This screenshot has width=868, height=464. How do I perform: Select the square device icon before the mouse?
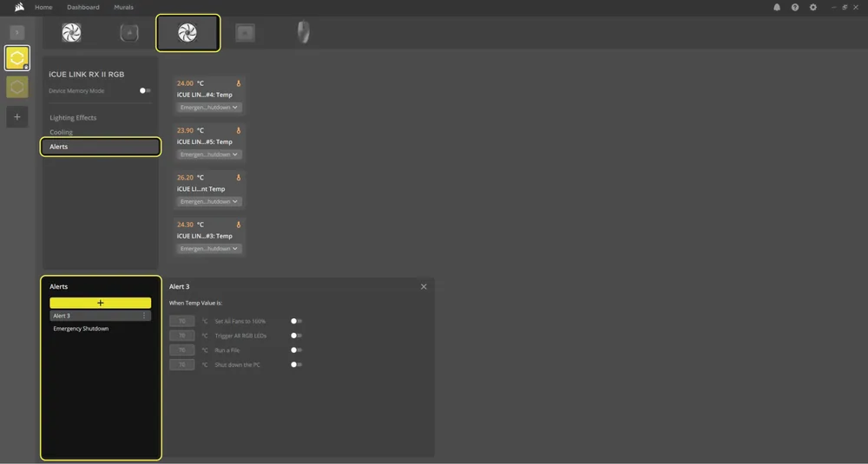pos(246,33)
